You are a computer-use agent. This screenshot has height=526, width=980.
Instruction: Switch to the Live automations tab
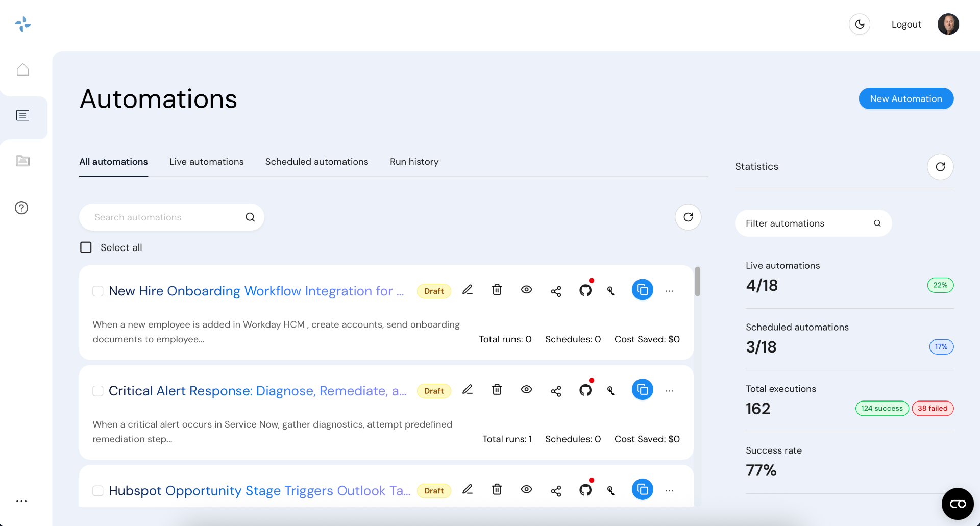coord(206,162)
